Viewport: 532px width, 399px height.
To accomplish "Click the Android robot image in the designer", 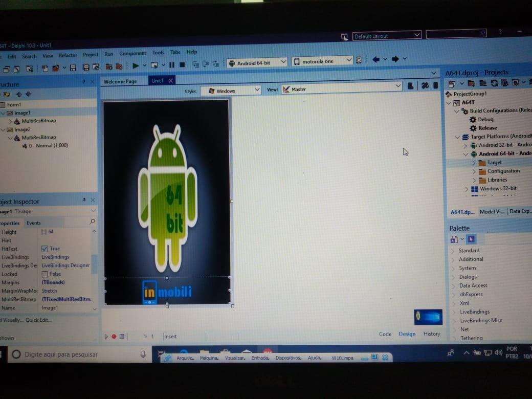I will coord(167,198).
